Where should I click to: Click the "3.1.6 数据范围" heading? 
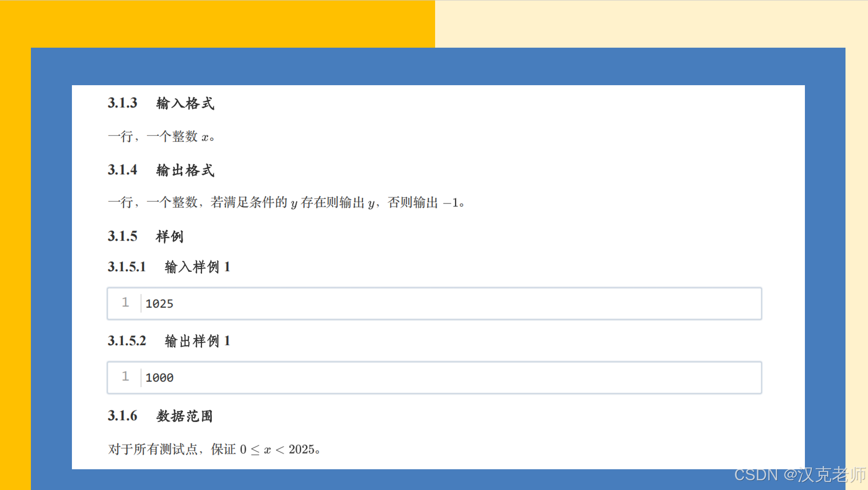pyautogui.click(x=160, y=416)
